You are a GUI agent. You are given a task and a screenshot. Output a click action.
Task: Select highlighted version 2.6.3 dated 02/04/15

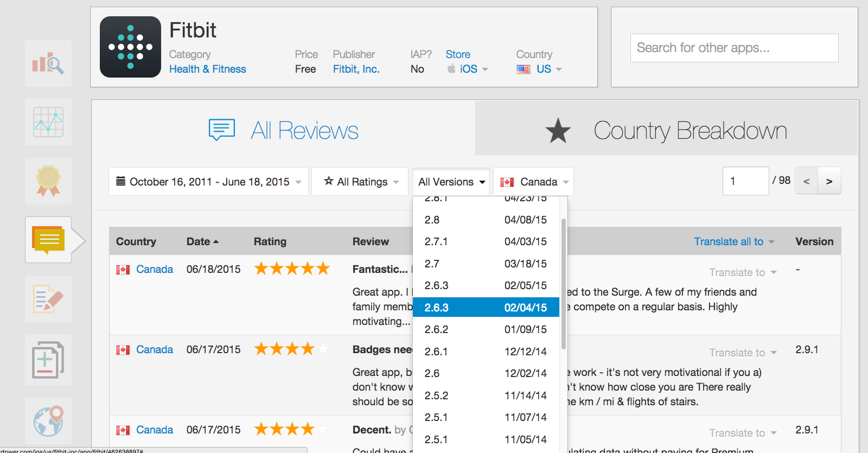486,308
